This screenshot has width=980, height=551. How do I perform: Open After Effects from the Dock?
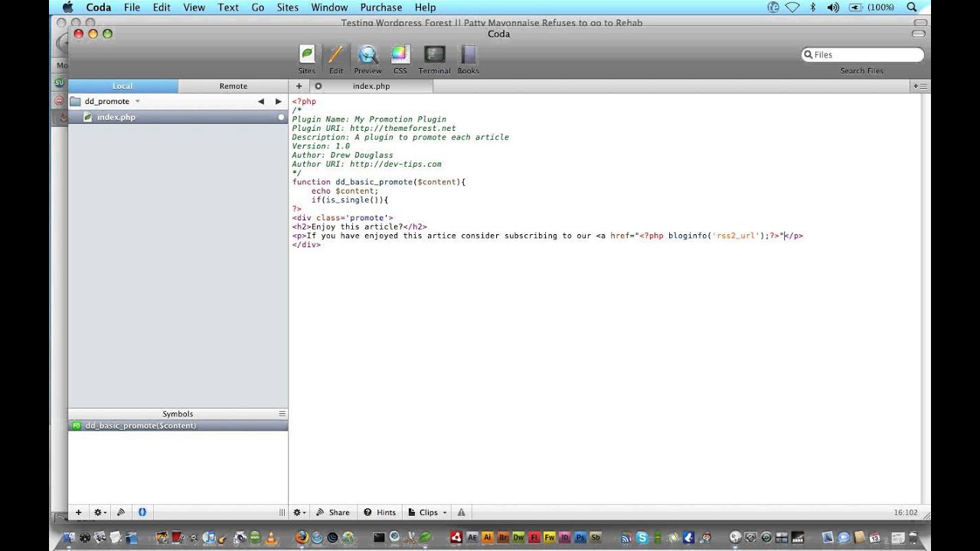click(x=472, y=537)
